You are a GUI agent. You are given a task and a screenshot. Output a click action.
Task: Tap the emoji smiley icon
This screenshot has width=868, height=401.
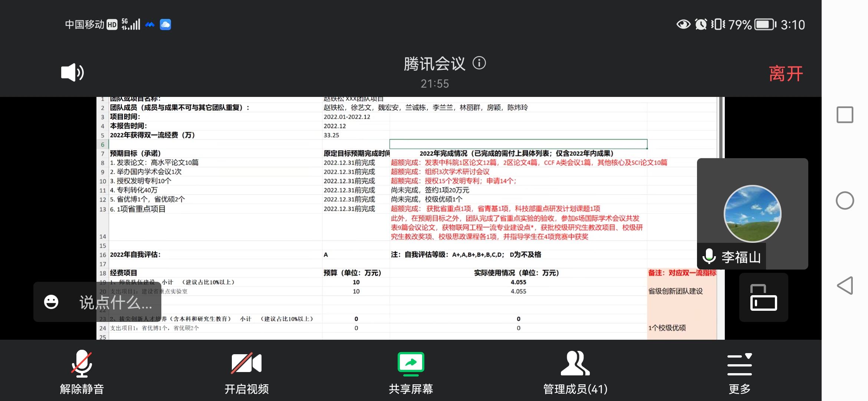(51, 302)
